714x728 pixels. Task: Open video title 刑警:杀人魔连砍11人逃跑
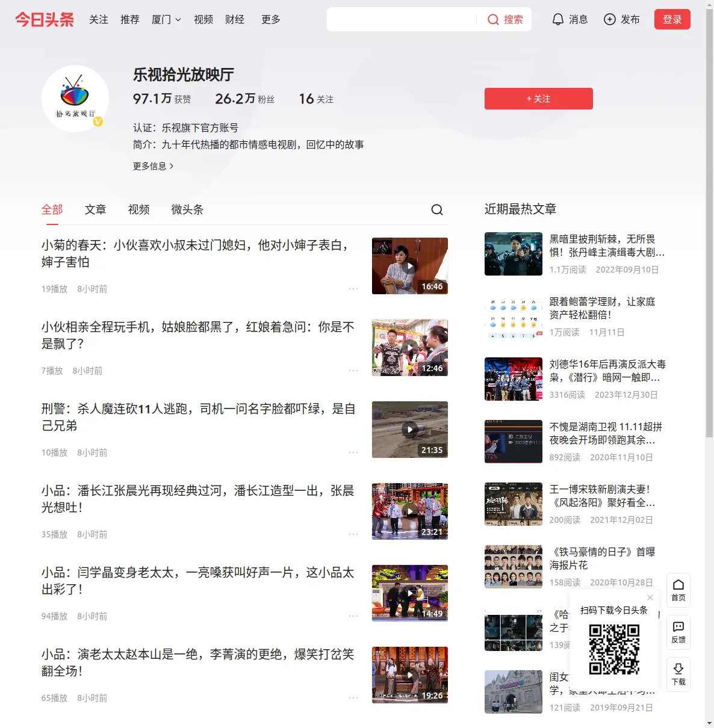[199, 417]
